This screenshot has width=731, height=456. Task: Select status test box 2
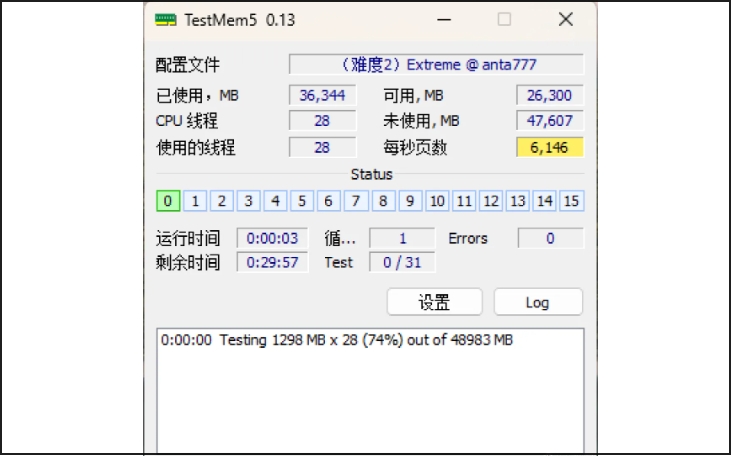pyautogui.click(x=222, y=201)
